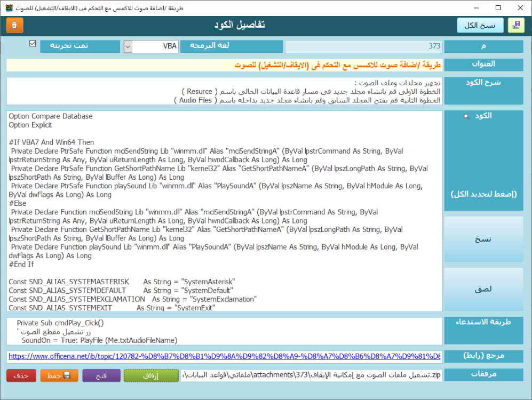Click the magnifier icon next to الكود
The image size is (532, 400).
[x=467, y=116]
